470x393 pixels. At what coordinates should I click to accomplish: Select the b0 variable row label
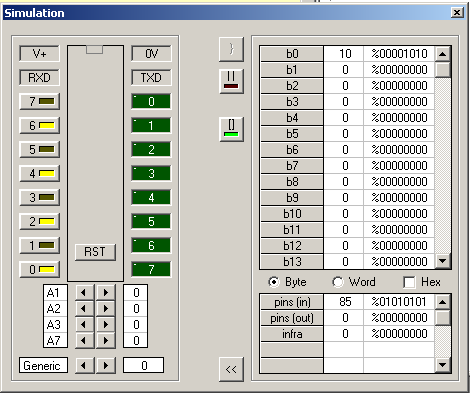292,54
